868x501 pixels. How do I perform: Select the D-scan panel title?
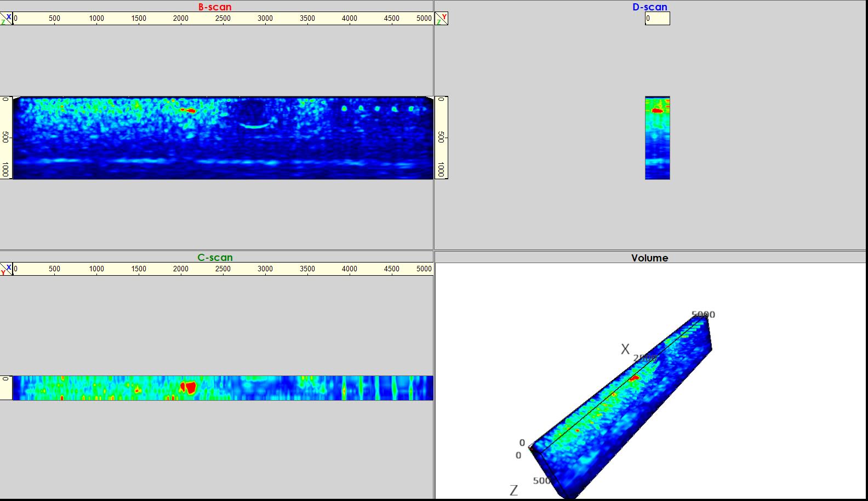click(x=649, y=7)
